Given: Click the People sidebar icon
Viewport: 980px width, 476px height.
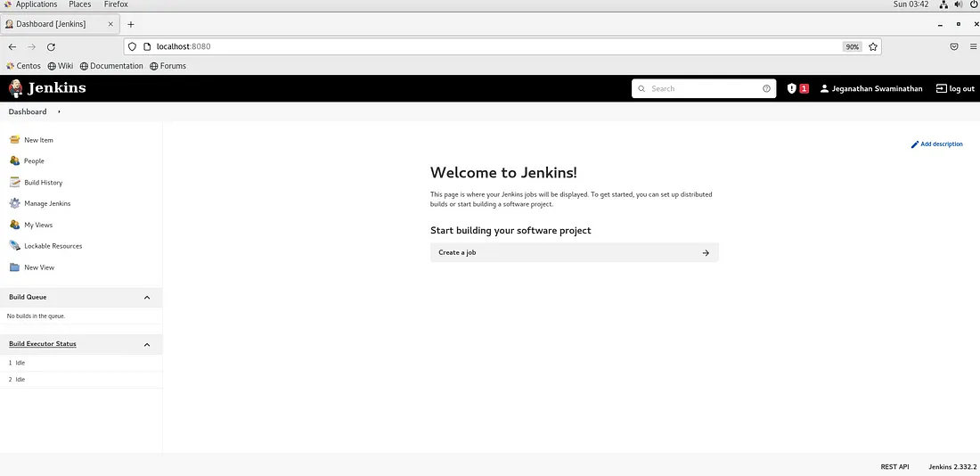Looking at the screenshot, I should [15, 160].
